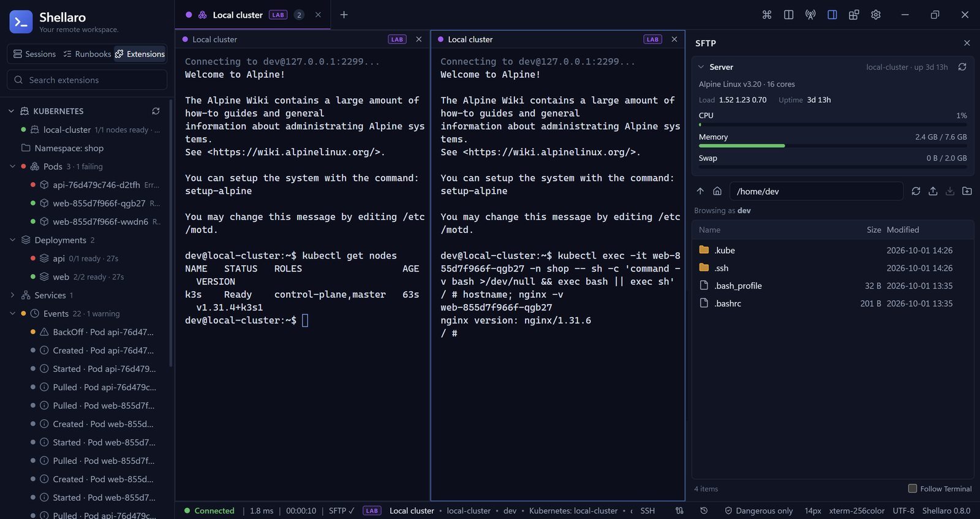Click the /home/dev path input
Screen dimensions: 980x519
(x=816, y=191)
